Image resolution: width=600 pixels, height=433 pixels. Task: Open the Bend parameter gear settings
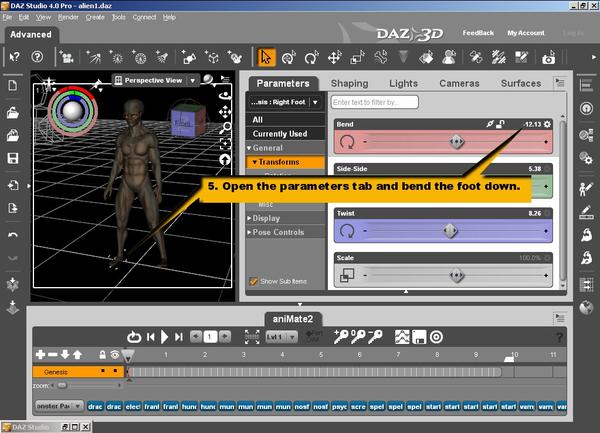(547, 124)
